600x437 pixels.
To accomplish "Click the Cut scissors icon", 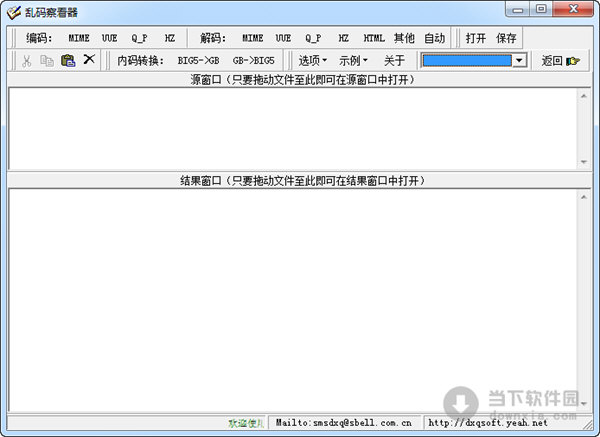I will tap(26, 61).
